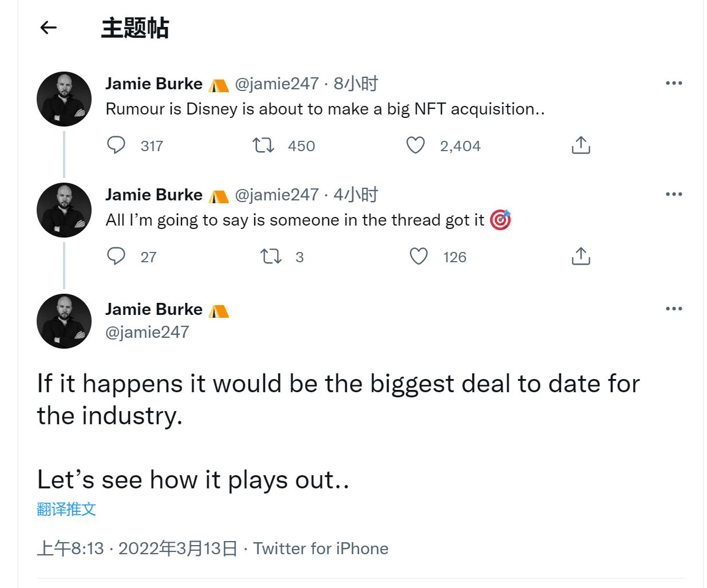Like the tweet with 2,404 likes
The image size is (707, 588).
tap(416, 145)
